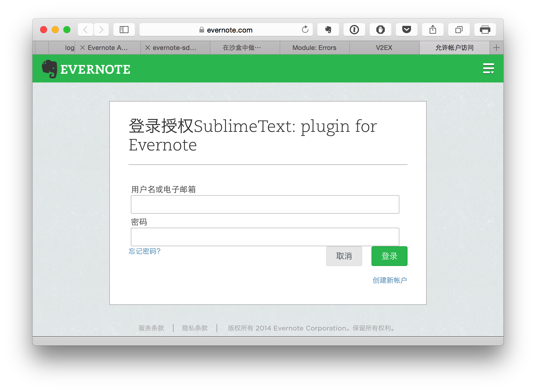This screenshot has width=536, height=392.
Task: Switch to V2EX tab
Action: pyautogui.click(x=385, y=48)
